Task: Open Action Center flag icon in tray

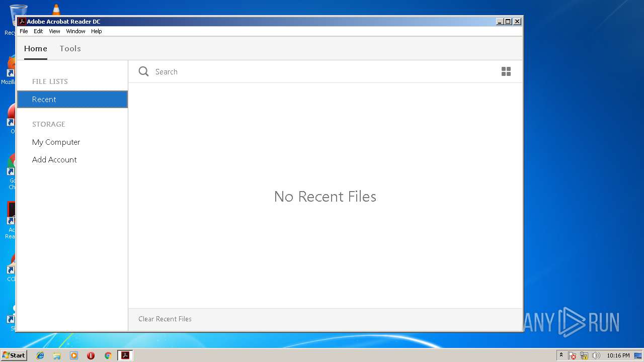Action: pyautogui.click(x=572, y=355)
